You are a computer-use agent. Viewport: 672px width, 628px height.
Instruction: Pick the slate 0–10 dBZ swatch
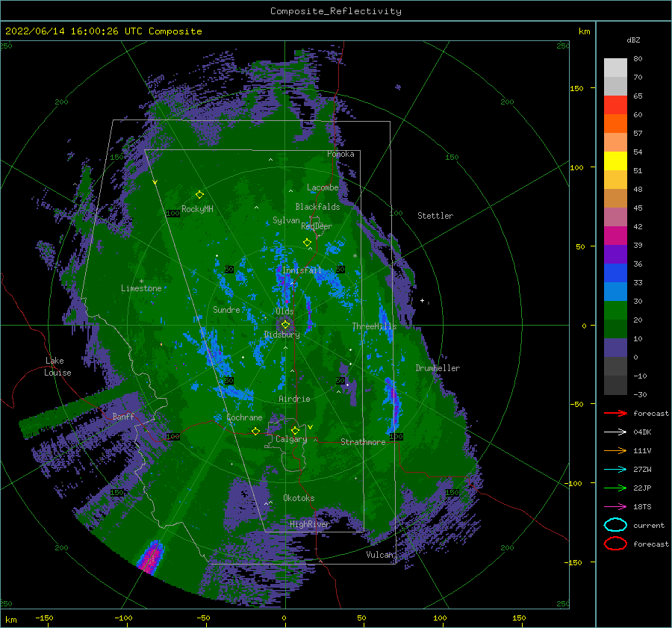(x=615, y=348)
